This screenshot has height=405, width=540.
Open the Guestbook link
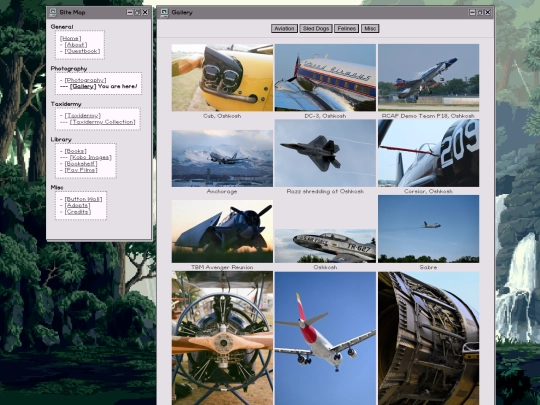[x=83, y=51]
